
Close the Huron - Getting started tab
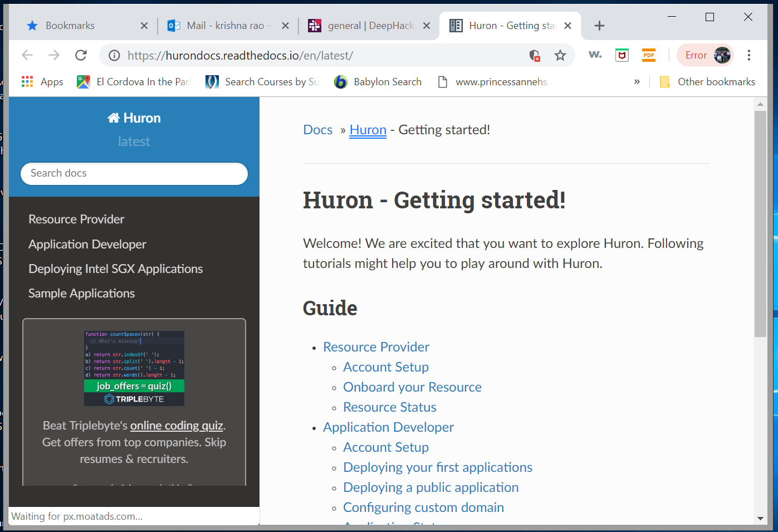[x=567, y=26]
